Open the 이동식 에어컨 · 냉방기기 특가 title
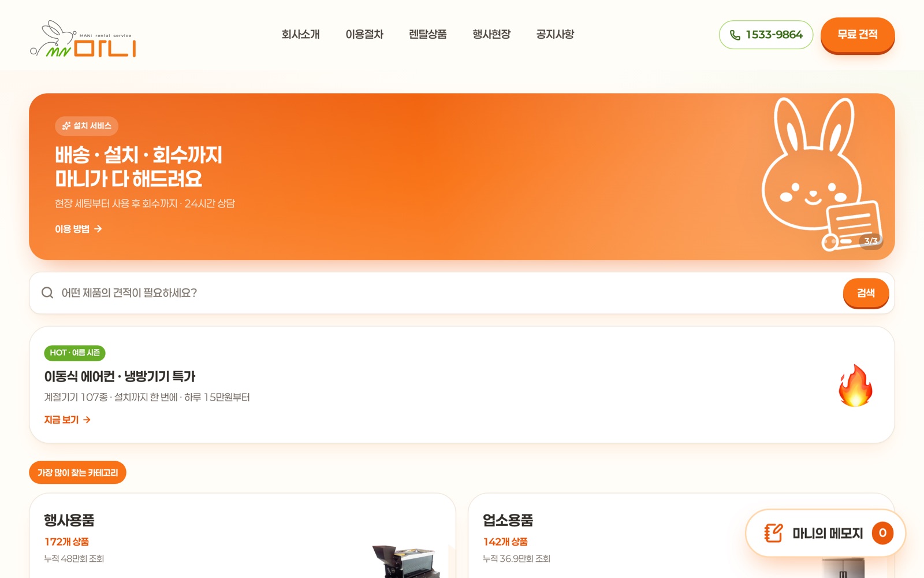Screen dimensions: 924x578 pos(120,376)
